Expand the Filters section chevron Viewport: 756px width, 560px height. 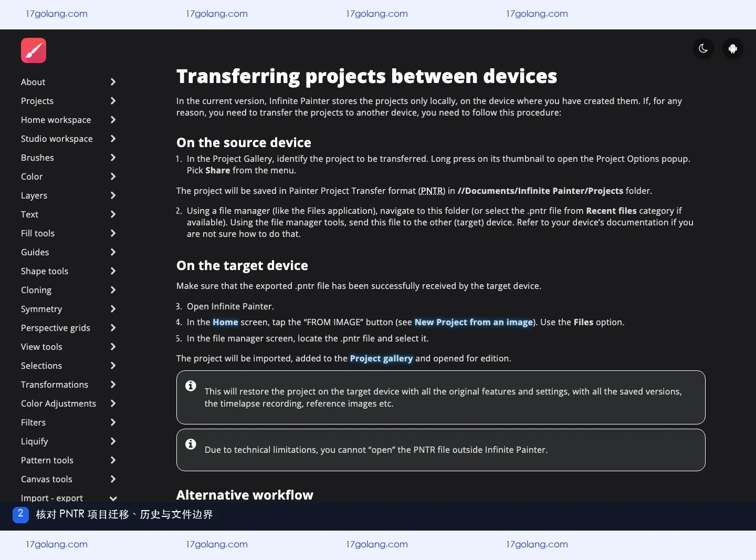tap(113, 422)
